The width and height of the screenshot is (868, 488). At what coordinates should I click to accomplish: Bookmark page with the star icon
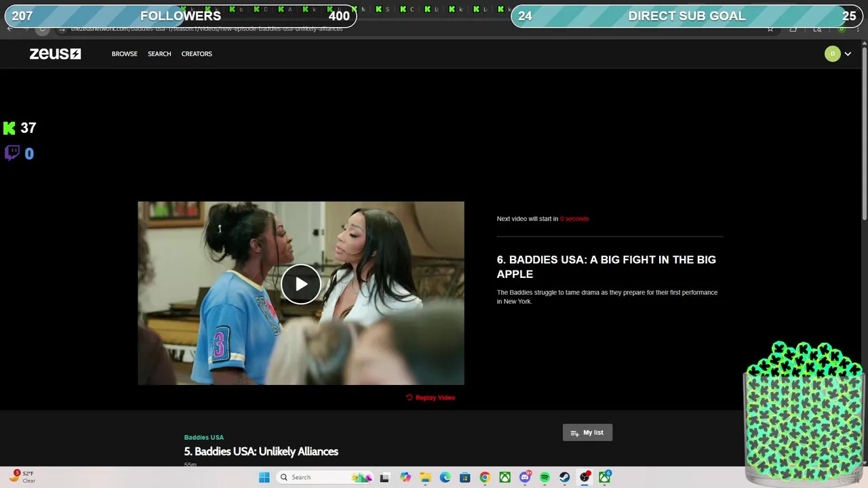coord(770,29)
